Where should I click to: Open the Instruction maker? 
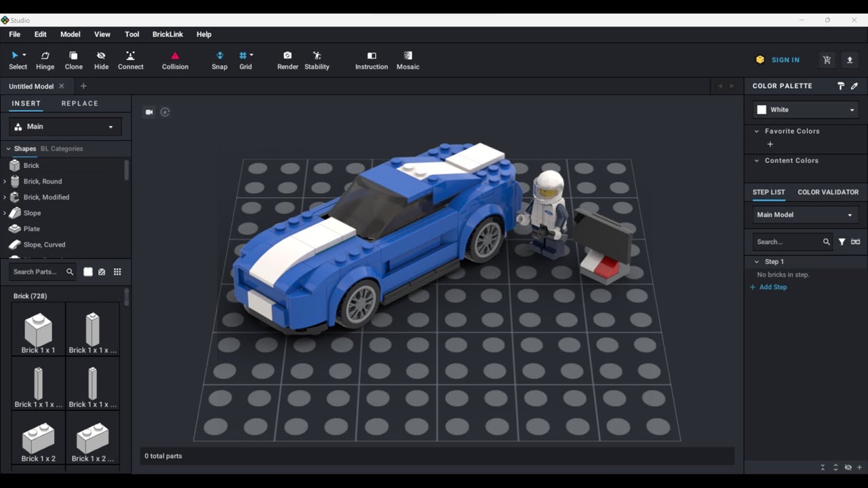(x=372, y=60)
